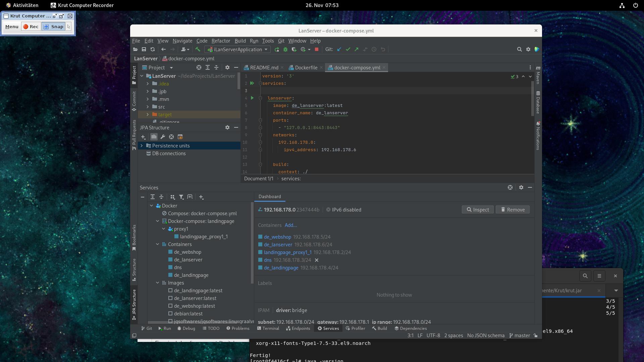Click the Git update project arrow
The height and width of the screenshot is (362, 644).
pyautogui.click(x=339, y=49)
